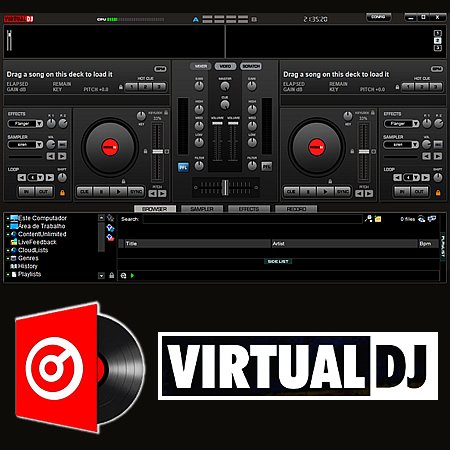Toggle orange smart loop lock, right deck
This screenshot has height=450, width=450.
(x=438, y=193)
